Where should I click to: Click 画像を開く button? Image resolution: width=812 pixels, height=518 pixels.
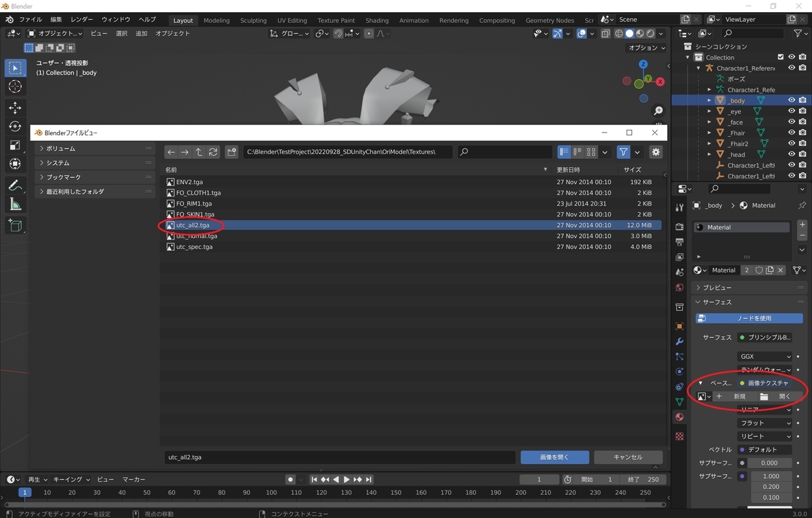point(555,457)
